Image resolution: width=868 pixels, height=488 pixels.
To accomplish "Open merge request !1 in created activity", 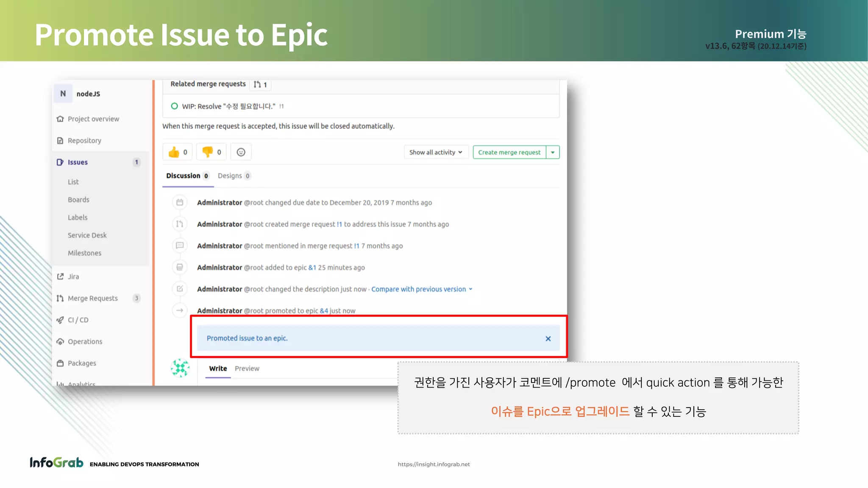I will click(339, 224).
